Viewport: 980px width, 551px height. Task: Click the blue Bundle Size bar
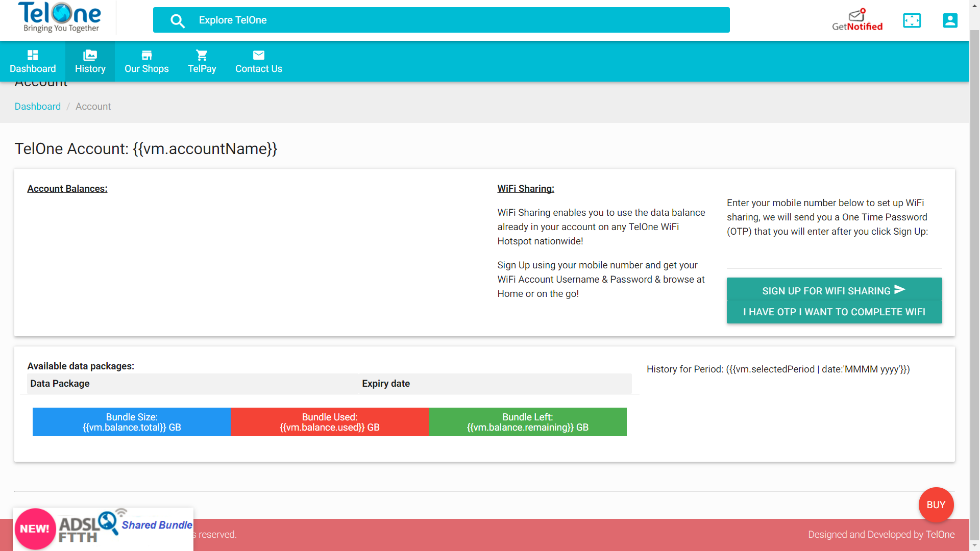[x=132, y=422]
